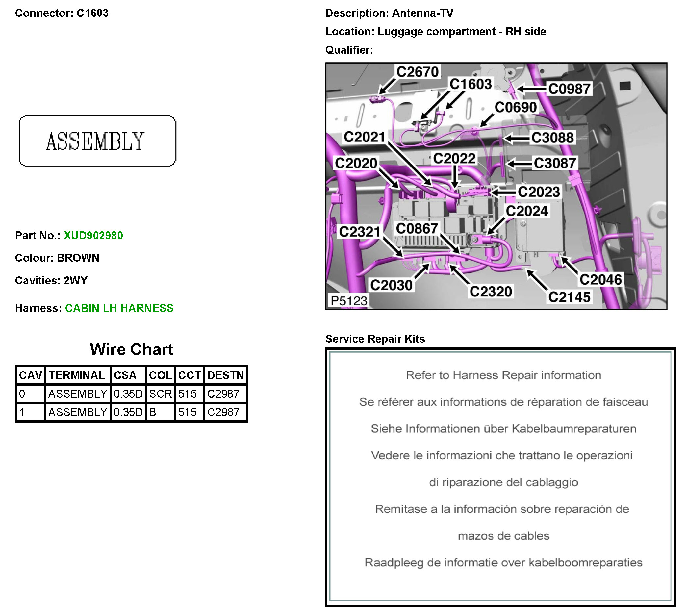Click the ASSEMBLY connector face image
This screenshot has width=687, height=616.
pos(98,141)
